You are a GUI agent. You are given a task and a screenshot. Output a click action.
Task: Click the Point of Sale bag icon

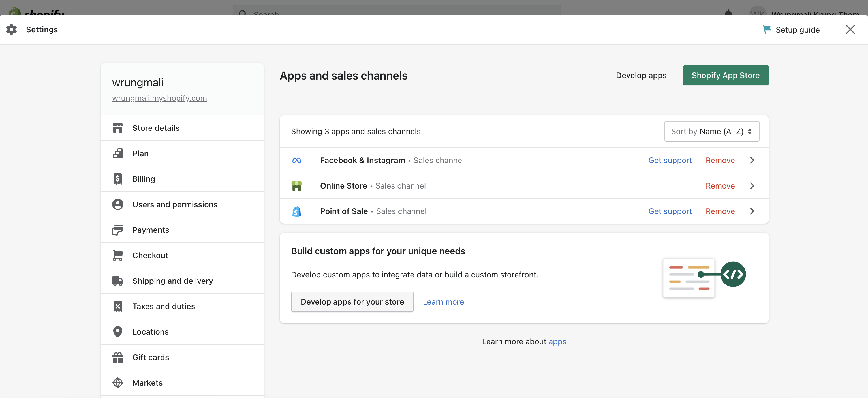tap(296, 211)
